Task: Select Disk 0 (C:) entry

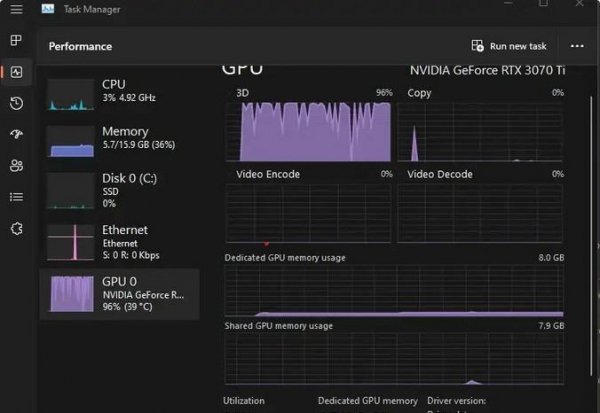Action: [120, 191]
